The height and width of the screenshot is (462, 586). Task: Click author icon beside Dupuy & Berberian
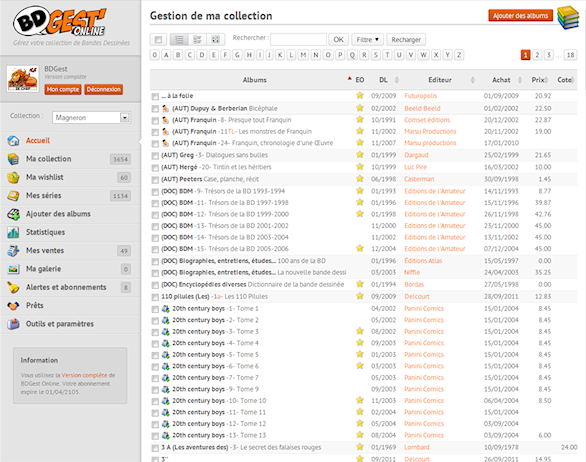pyautogui.click(x=166, y=108)
